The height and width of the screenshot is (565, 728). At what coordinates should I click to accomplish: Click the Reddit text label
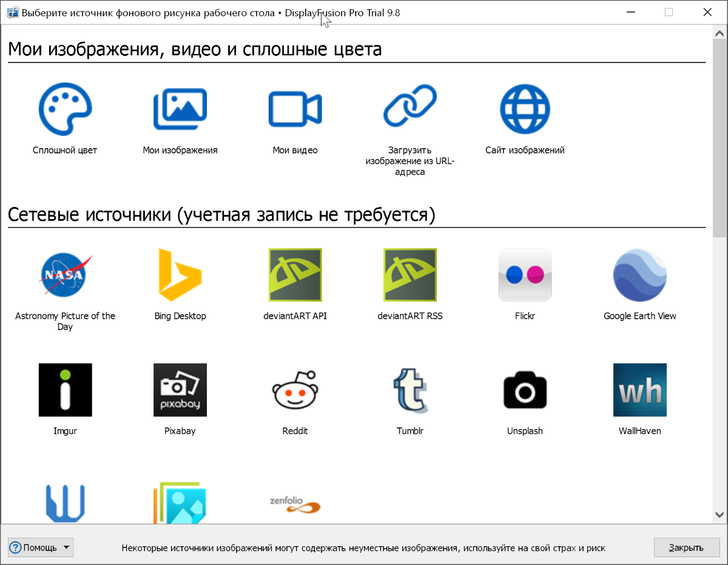[295, 431]
